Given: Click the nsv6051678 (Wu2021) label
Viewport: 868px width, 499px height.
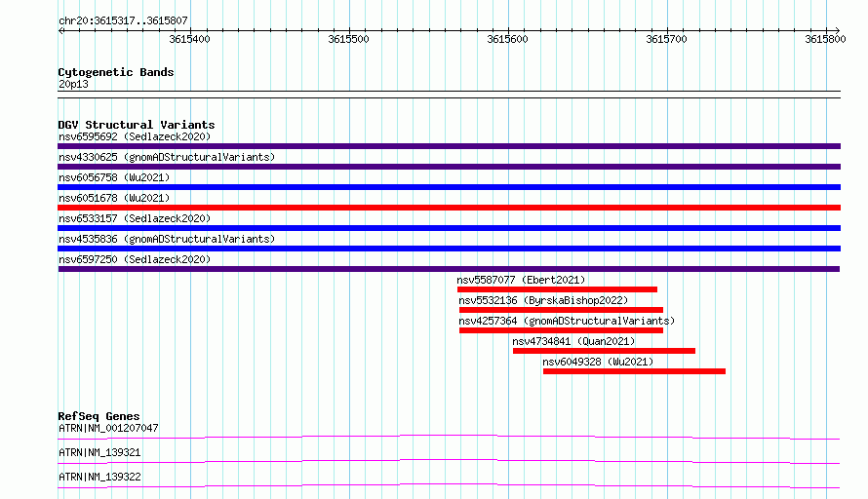Looking at the screenshot, I should (x=114, y=198).
